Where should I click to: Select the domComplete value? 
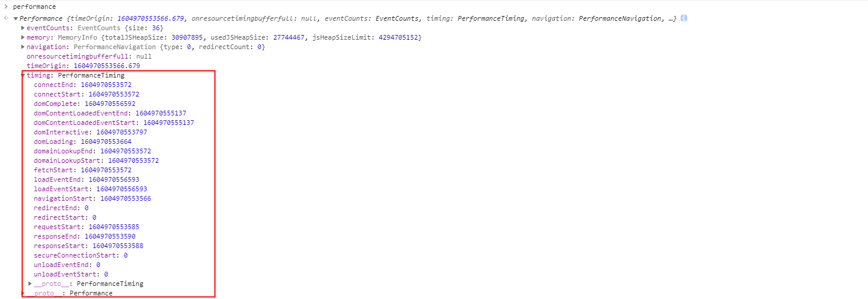[x=110, y=104]
